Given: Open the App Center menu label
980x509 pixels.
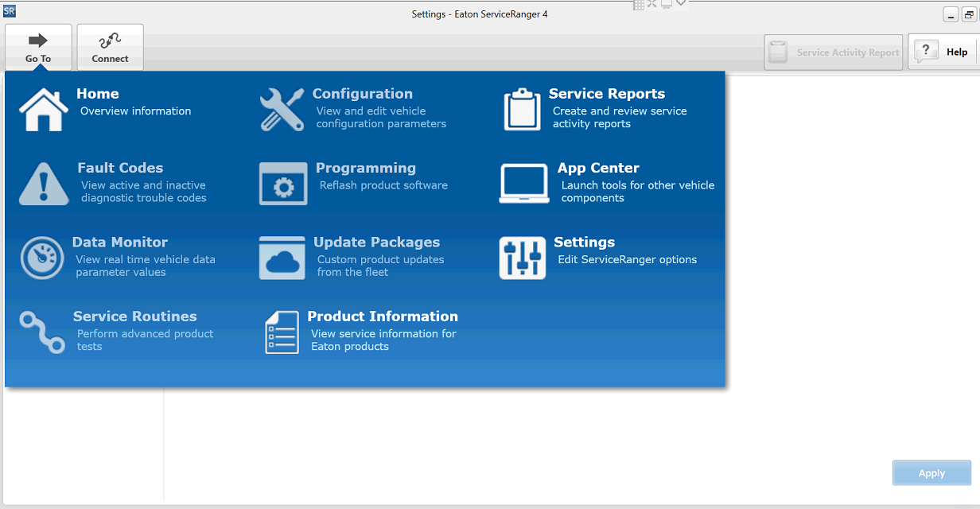Looking at the screenshot, I should (x=598, y=169).
